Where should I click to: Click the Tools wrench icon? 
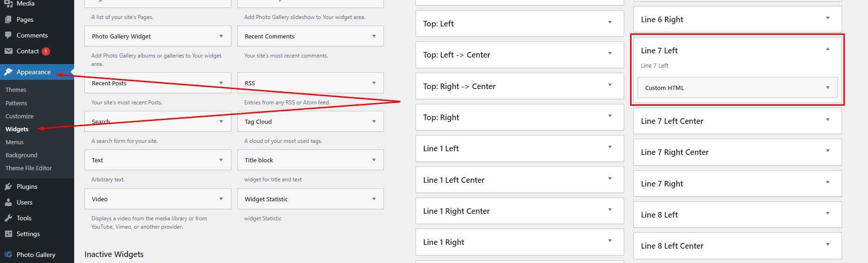8,218
